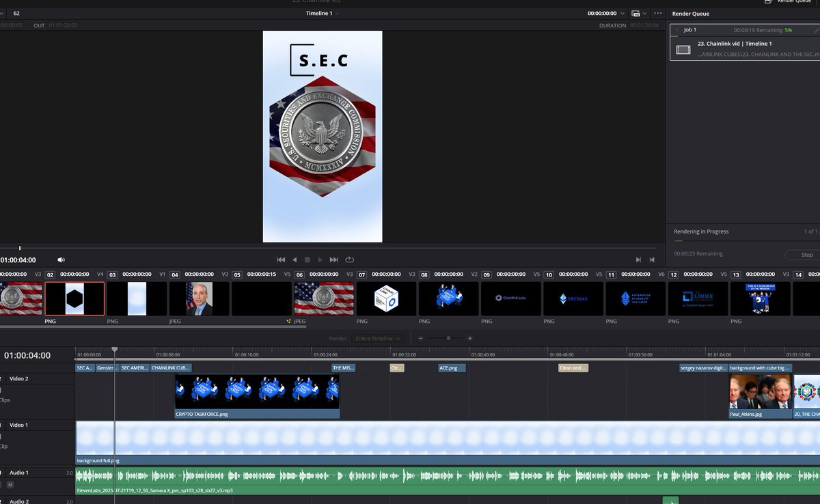
Task: Select clip 11 Enterprise Ethereum Alliance thumbnail
Action: [635, 298]
